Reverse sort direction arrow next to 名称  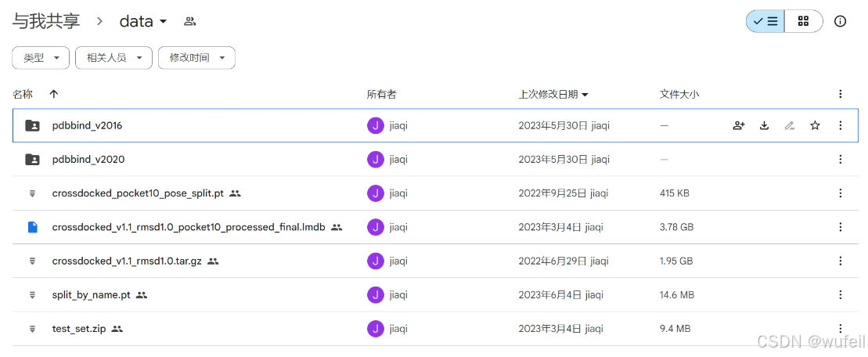pos(53,94)
